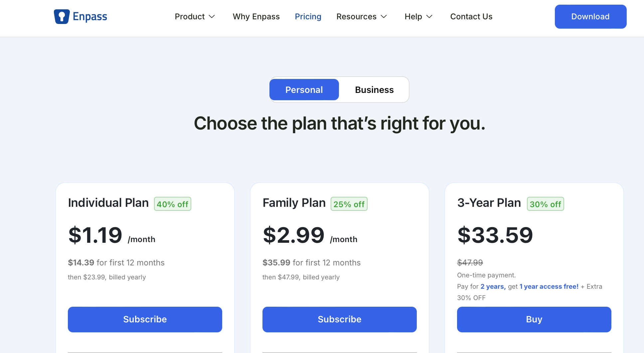Expand the Product dropdown menu
The width and height of the screenshot is (644, 353).
(190, 17)
